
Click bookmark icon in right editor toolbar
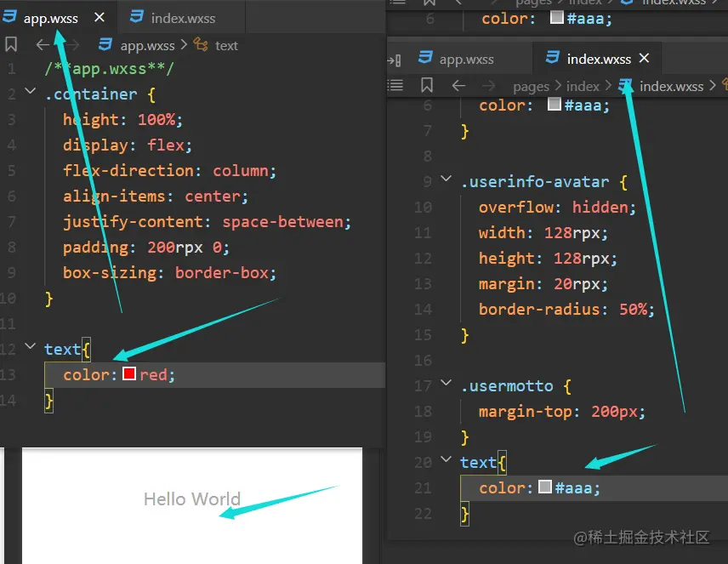tap(427, 85)
